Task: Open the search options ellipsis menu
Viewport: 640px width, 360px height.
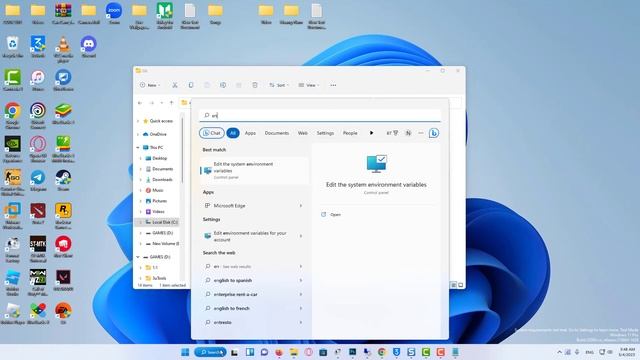Action: pyautogui.click(x=421, y=133)
